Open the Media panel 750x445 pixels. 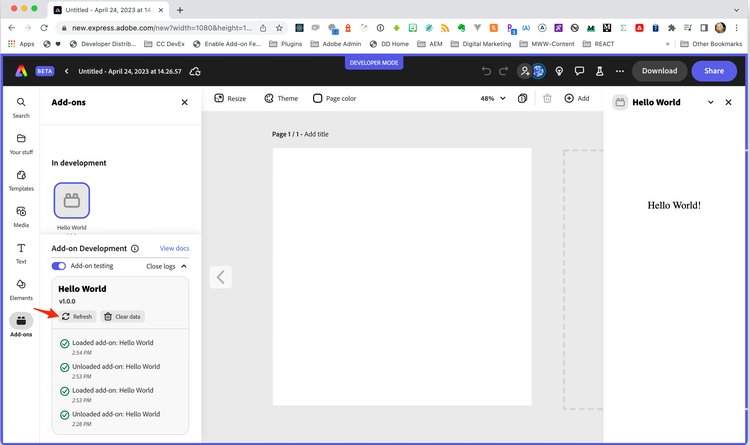(x=21, y=216)
